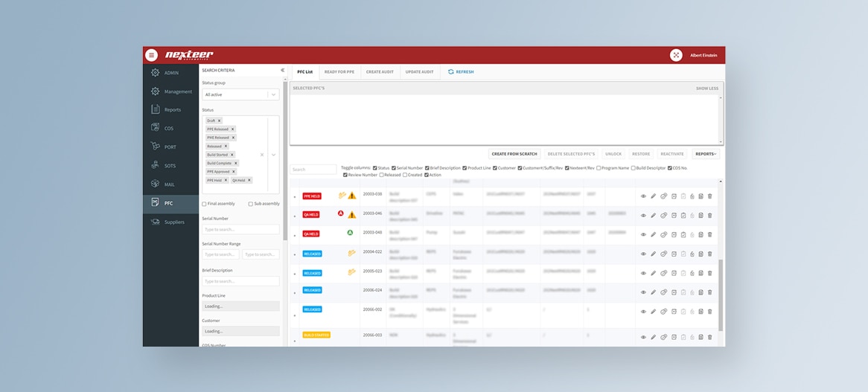Click SHOW LESS in Selected PFC's header

click(x=706, y=89)
